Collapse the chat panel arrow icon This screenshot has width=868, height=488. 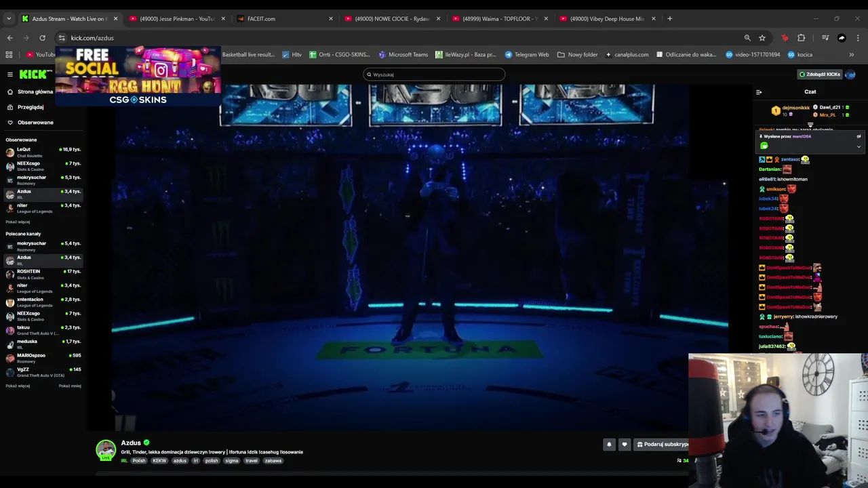[759, 91]
